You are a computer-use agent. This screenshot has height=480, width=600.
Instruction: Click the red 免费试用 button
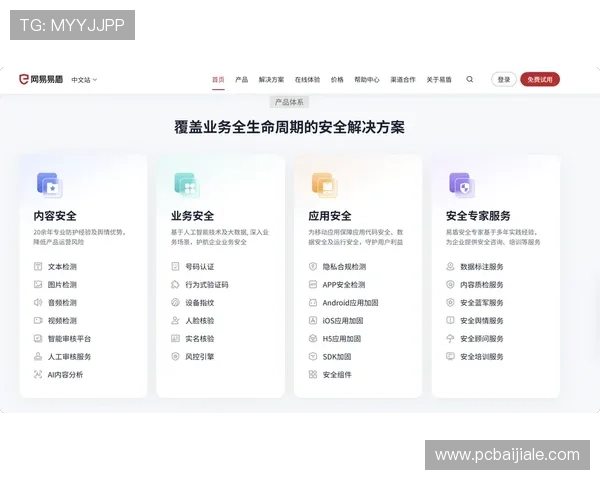pyautogui.click(x=540, y=79)
